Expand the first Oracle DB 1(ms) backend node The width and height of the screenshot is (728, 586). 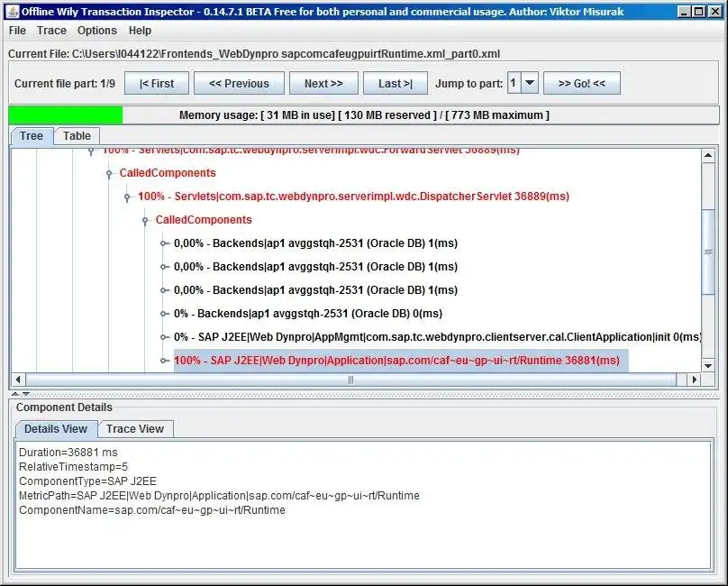click(x=163, y=243)
